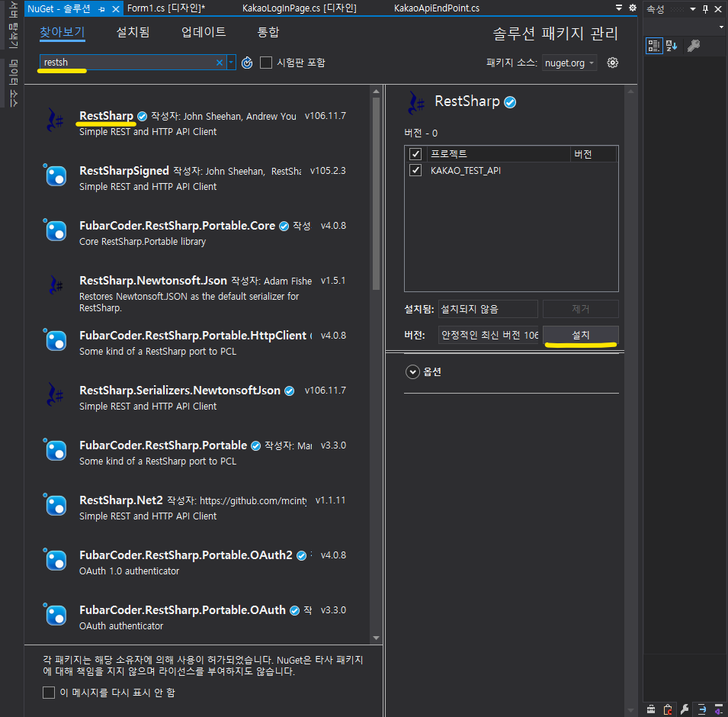Open the document tab overflow dropdown
Image resolution: width=728 pixels, height=717 pixels.
click(x=619, y=8)
